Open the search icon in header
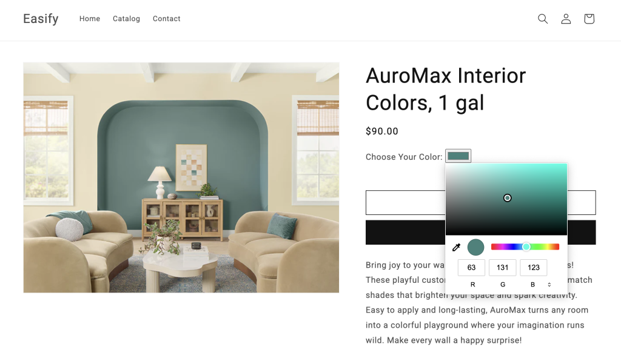Screen dimensions: 621x364 (543, 19)
